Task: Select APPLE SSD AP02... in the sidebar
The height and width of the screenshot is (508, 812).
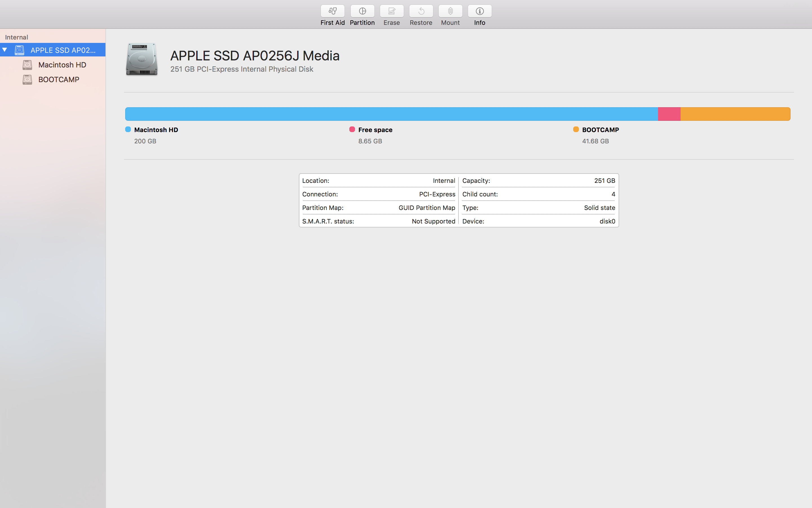Action: 53,50
